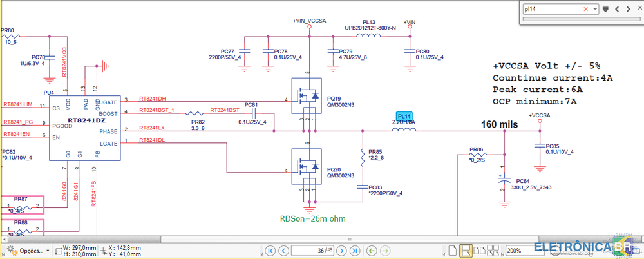Image resolution: width=644 pixels, height=259 pixels.
Task: Go to previous search result
Action: (617, 9)
